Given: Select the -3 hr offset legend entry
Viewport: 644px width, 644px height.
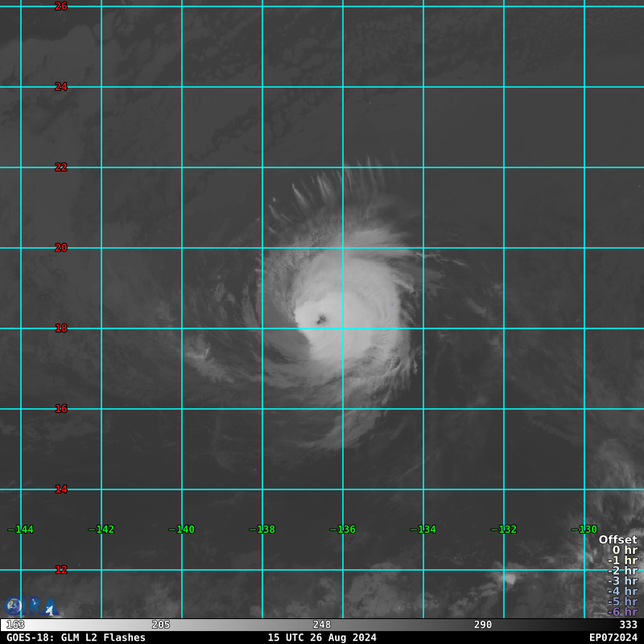Looking at the screenshot, I should pos(623,580).
